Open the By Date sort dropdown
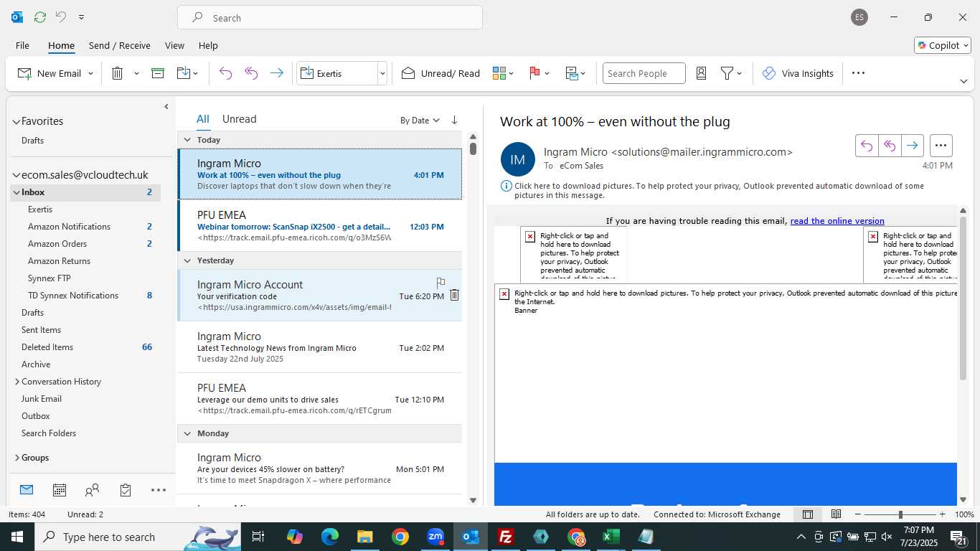 (420, 121)
